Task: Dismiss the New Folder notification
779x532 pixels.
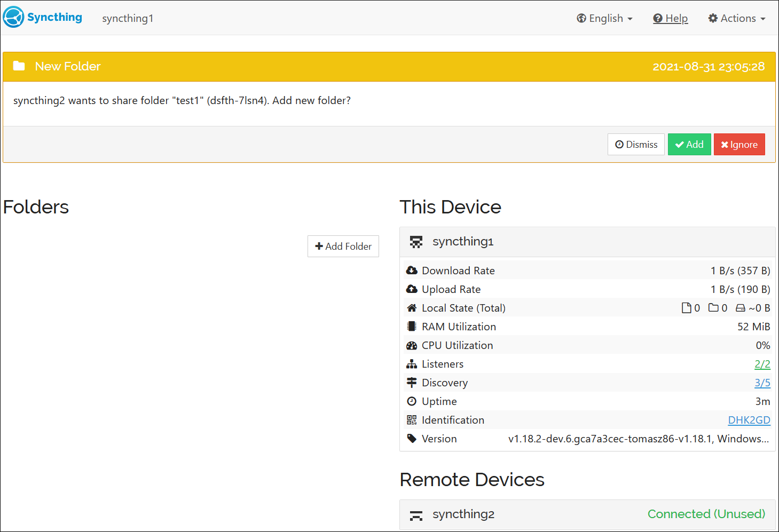Action: click(636, 144)
